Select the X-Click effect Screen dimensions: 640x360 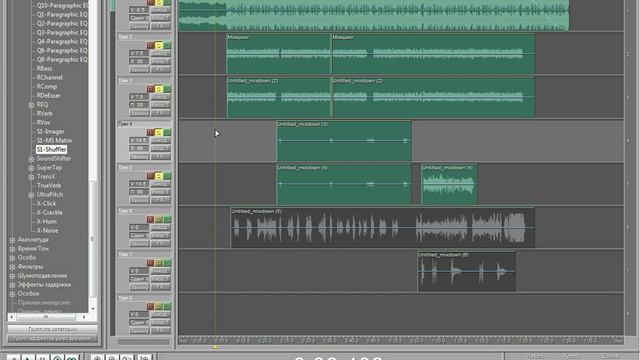click(47, 203)
